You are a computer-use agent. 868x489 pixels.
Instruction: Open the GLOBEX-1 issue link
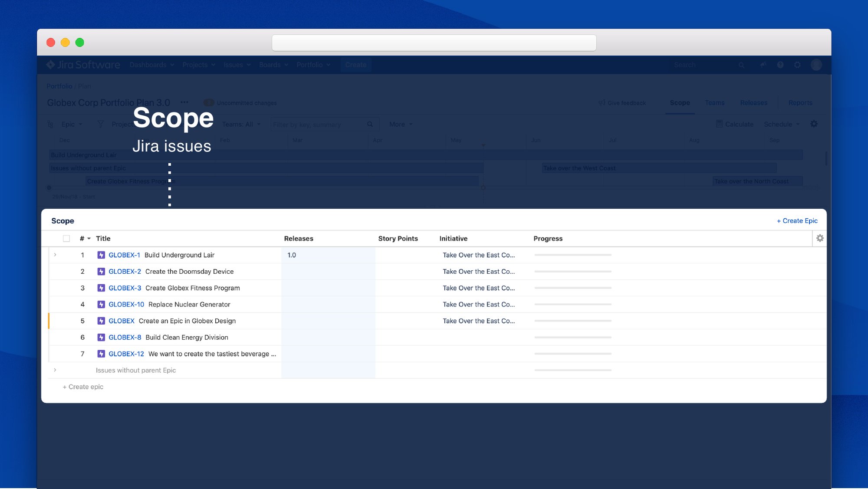click(124, 255)
